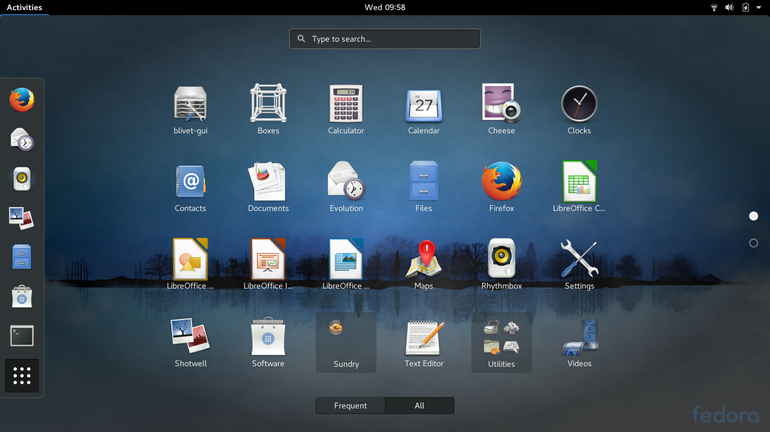The height and width of the screenshot is (432, 770).
Task: Click Files cabinet in the dash
Action: pos(22,257)
